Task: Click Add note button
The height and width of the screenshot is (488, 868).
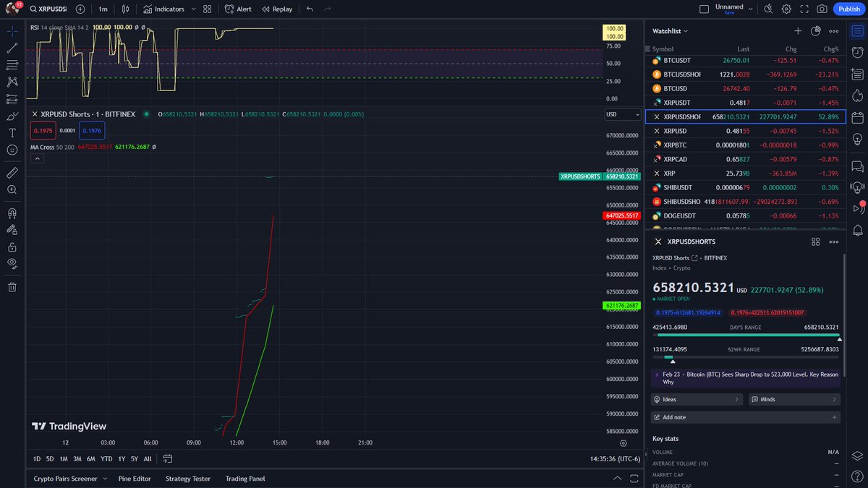Action: [746, 417]
